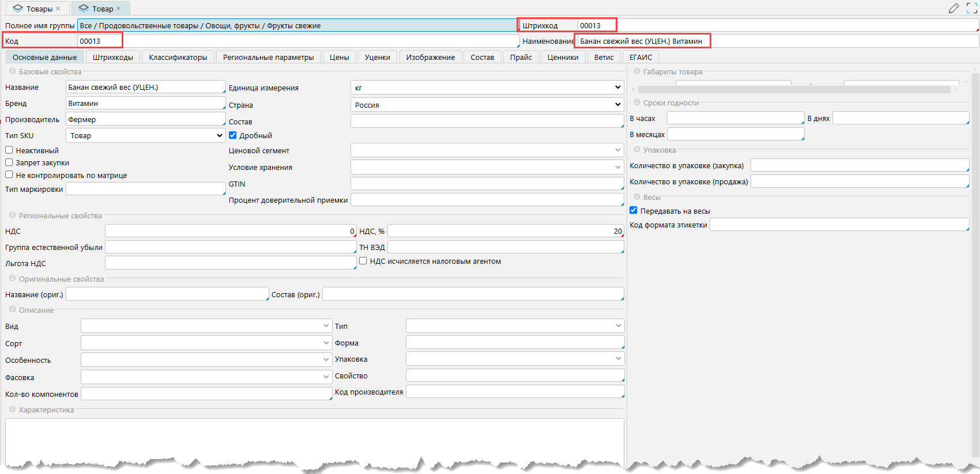Click the pencil edit icon at top right

(953, 8)
